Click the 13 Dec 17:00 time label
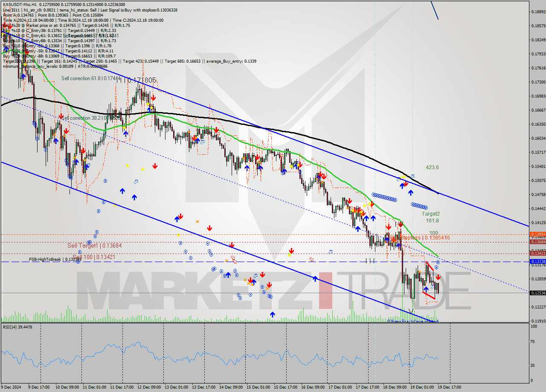This screenshot has width=546, height=392. 203,387
